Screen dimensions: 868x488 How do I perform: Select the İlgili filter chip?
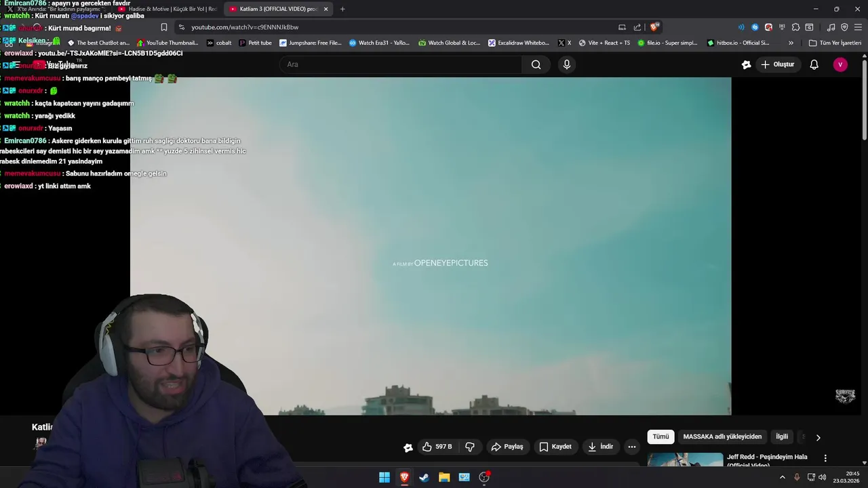tap(782, 436)
